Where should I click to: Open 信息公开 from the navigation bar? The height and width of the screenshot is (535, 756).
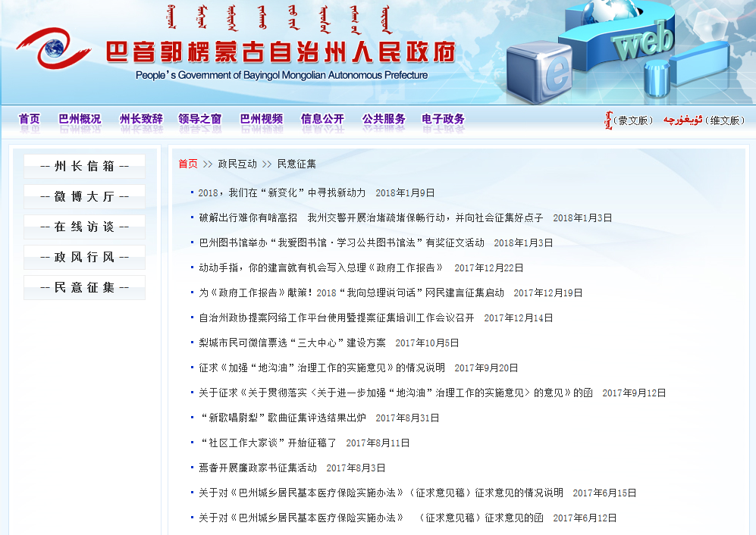pos(322,119)
